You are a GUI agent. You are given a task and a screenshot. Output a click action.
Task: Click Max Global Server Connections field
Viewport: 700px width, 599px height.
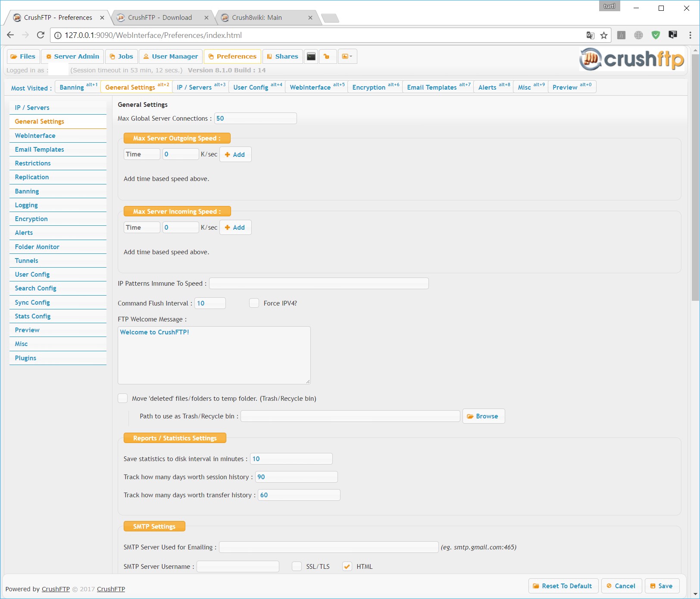tap(255, 119)
